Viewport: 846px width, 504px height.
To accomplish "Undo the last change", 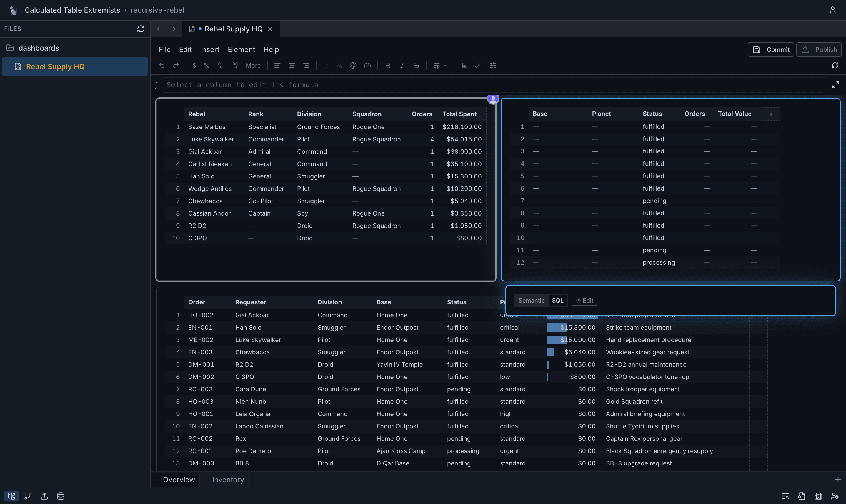I will click(162, 65).
